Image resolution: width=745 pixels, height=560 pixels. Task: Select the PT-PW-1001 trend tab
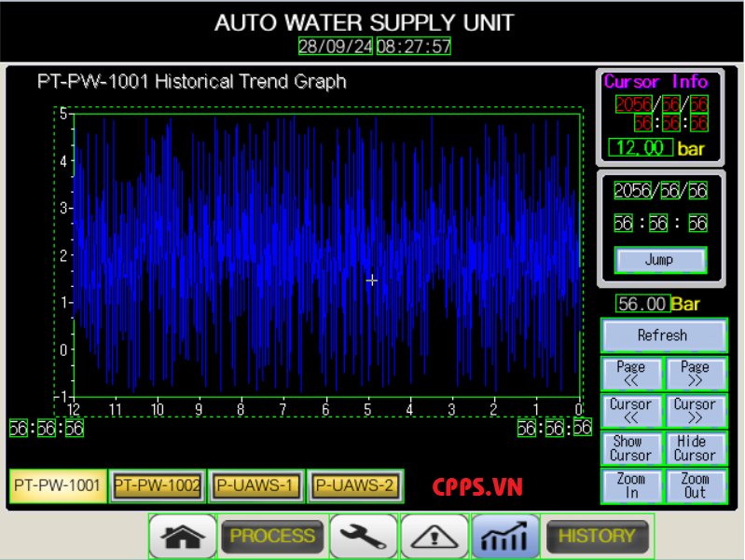(x=57, y=485)
